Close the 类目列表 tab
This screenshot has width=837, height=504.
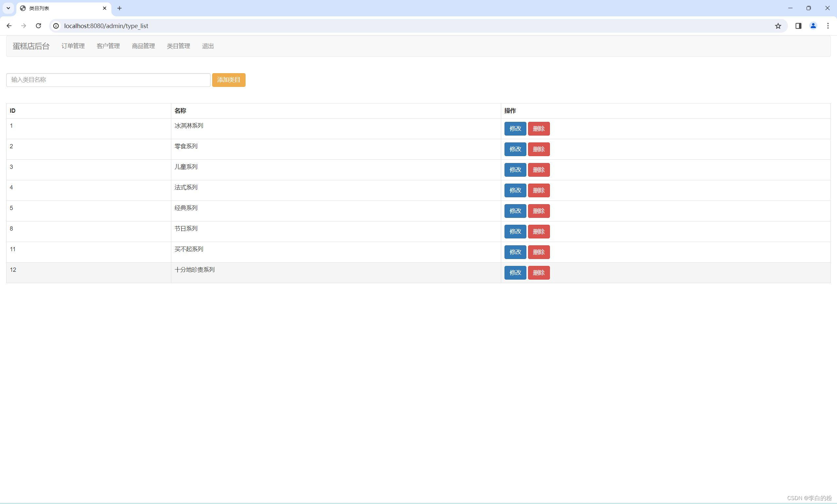click(105, 8)
